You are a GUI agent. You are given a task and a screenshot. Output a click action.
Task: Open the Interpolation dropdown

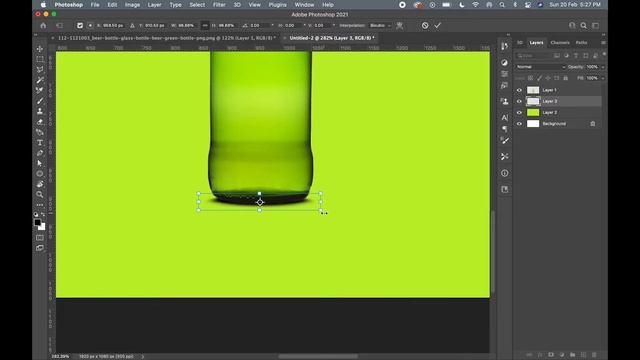[380, 25]
